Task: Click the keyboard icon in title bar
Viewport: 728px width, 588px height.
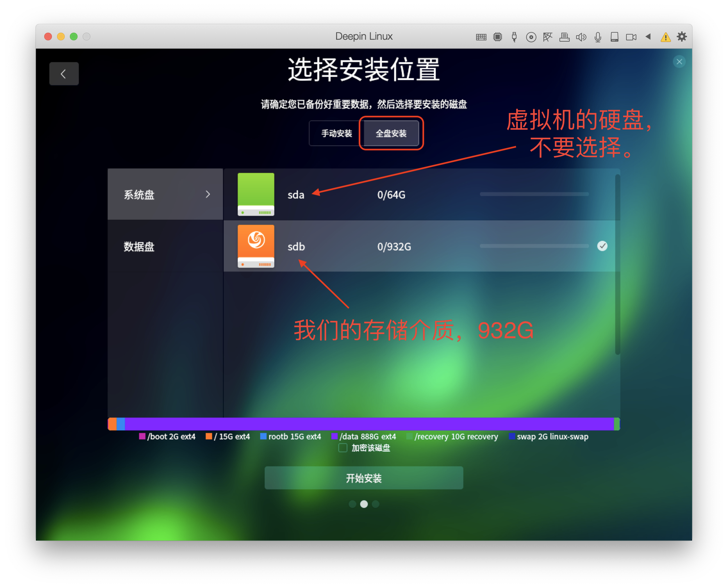Action: (x=481, y=37)
